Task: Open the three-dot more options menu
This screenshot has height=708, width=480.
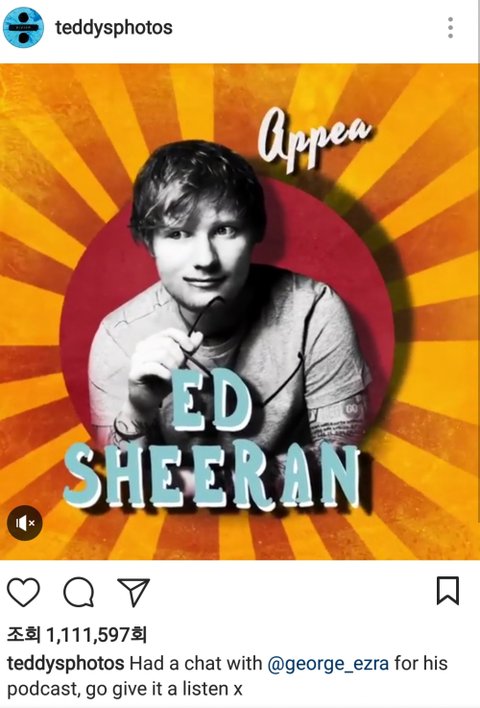Action: coord(450,28)
